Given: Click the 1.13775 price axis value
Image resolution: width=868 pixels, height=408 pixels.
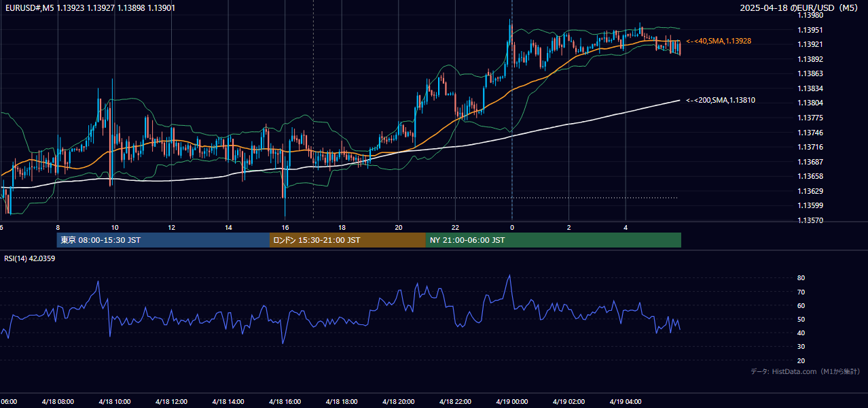Looking at the screenshot, I should (810, 118).
